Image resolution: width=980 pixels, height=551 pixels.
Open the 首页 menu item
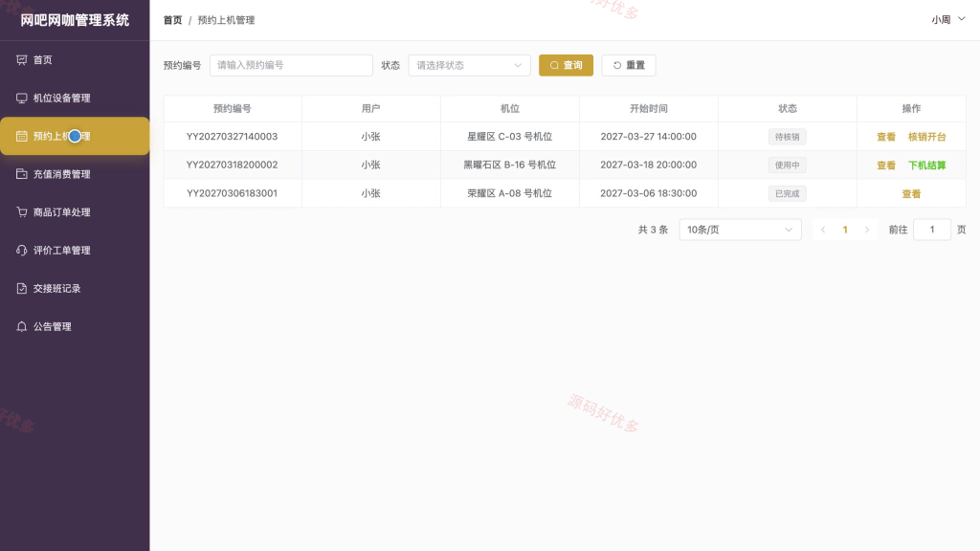pyautogui.click(x=75, y=60)
